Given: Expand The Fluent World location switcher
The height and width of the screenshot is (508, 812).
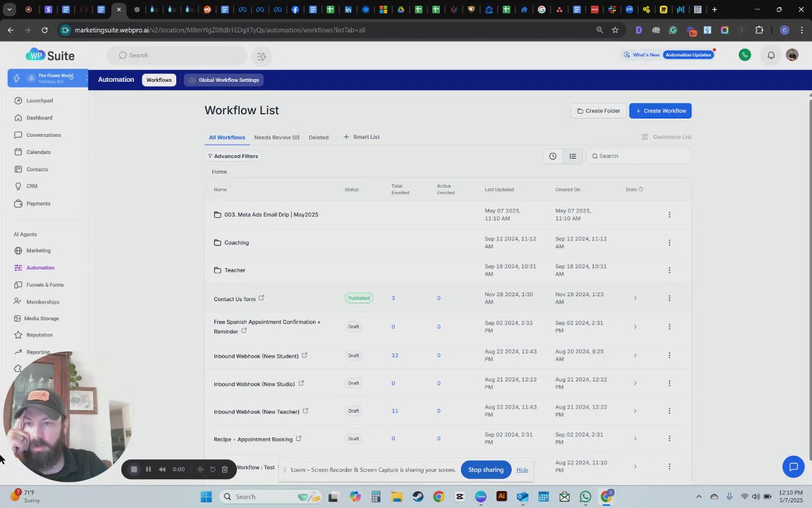Looking at the screenshot, I should click(48, 78).
